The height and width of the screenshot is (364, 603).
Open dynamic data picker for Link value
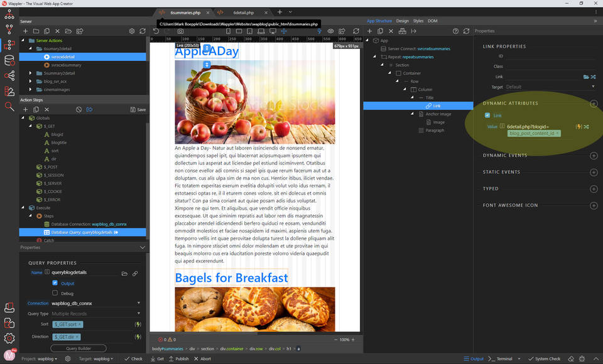pyautogui.click(x=578, y=127)
